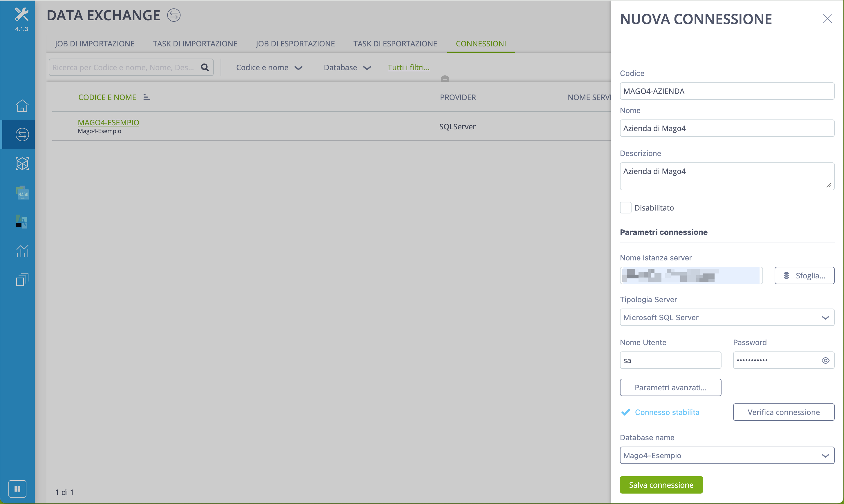The image size is (844, 504).
Task: Open the colored blocks app sidebar icon
Action: coord(21,222)
